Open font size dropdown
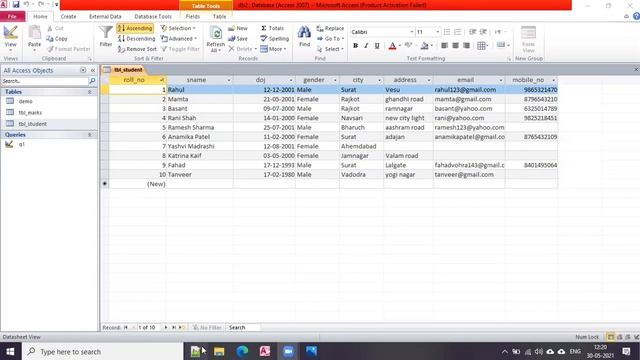Viewport: 640px width, 360px height. point(438,32)
